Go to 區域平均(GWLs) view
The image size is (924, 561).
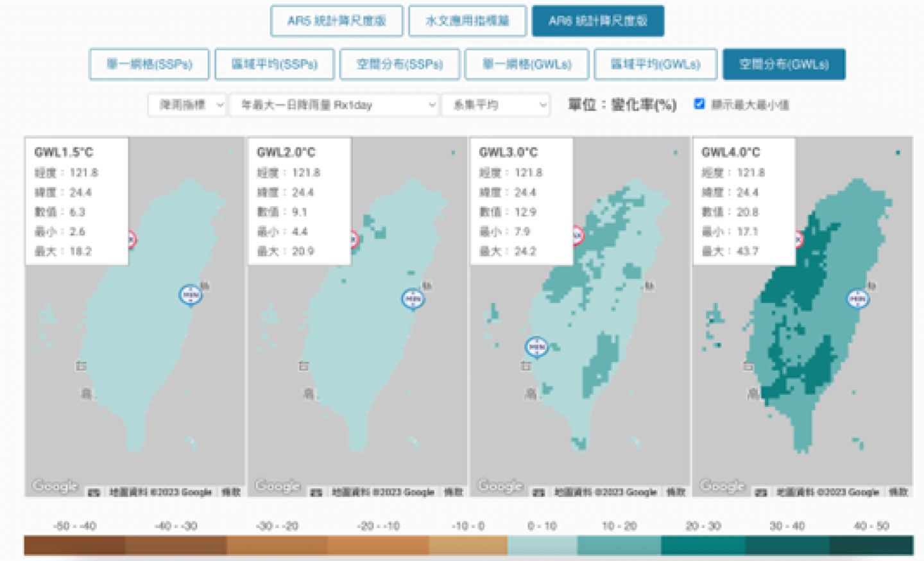655,64
